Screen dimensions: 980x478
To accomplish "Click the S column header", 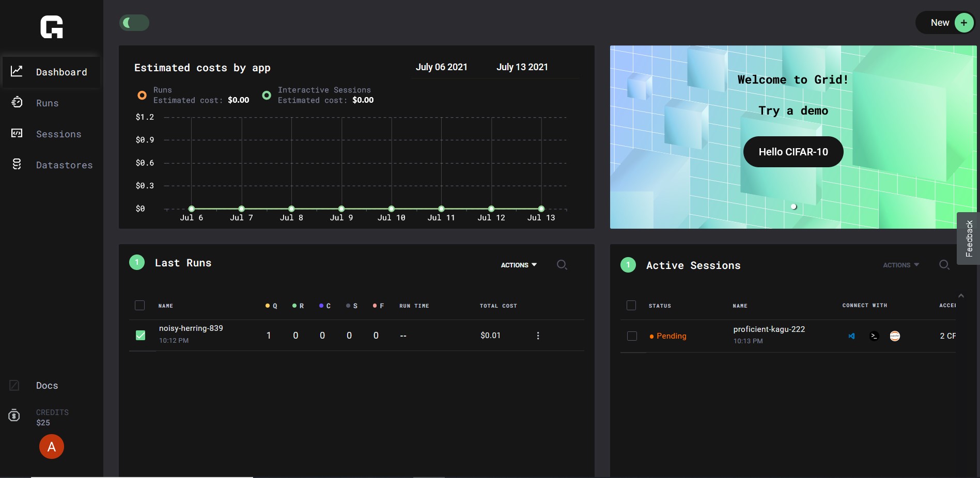I will (352, 306).
